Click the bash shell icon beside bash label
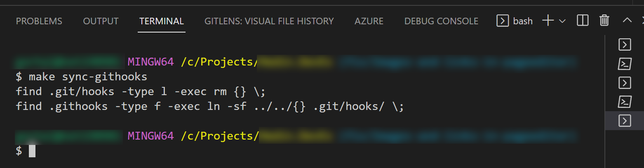This screenshot has height=168, width=644. click(x=502, y=21)
